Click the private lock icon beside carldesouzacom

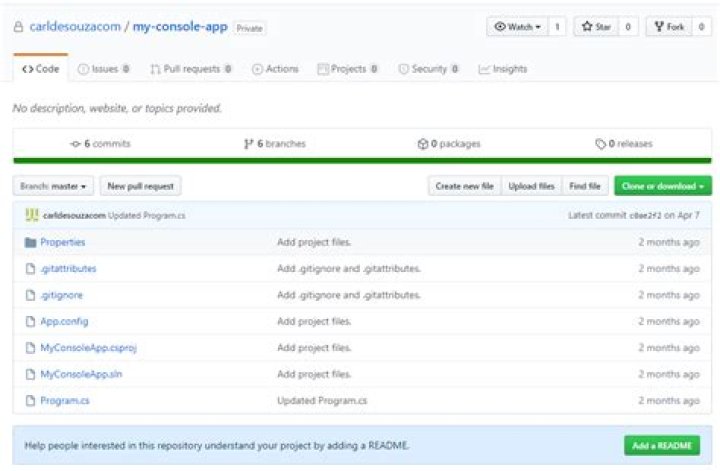pos(18,27)
